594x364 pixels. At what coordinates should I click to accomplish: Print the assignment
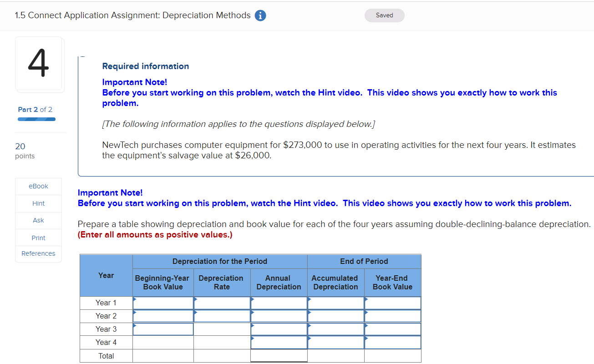[x=38, y=237]
